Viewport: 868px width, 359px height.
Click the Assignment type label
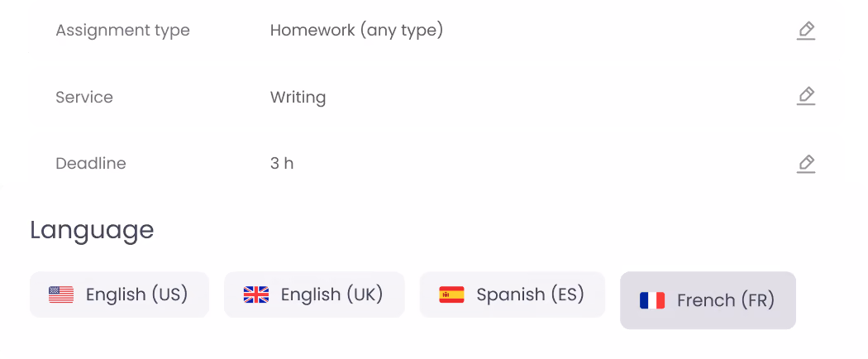pyautogui.click(x=123, y=31)
